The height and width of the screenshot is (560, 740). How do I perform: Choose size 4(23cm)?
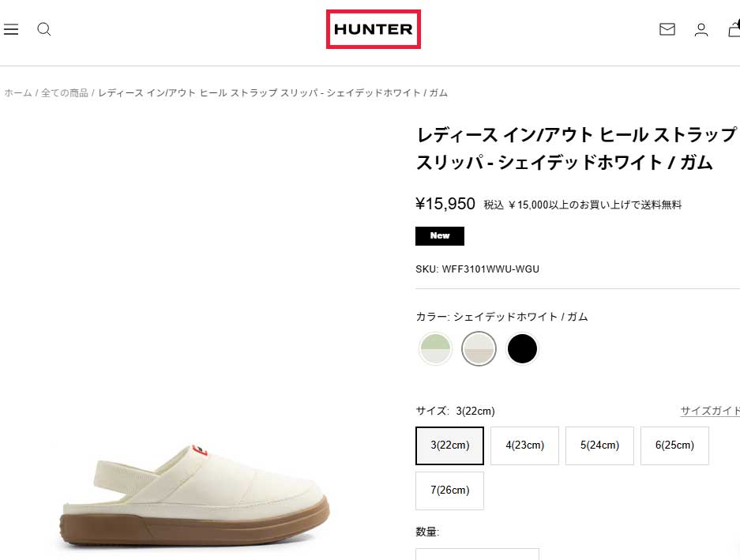(525, 445)
